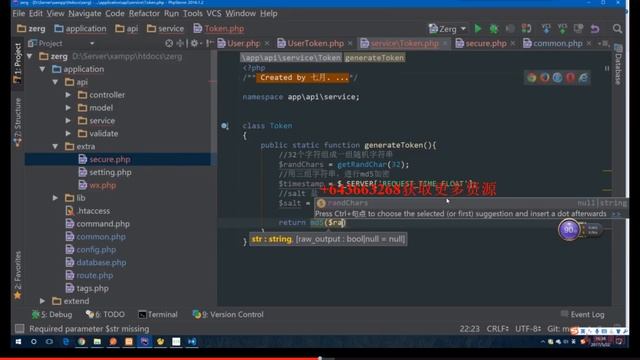The image size is (640, 360).
Task: Choose the randChars autocomplete suggestion
Action: 471,203
